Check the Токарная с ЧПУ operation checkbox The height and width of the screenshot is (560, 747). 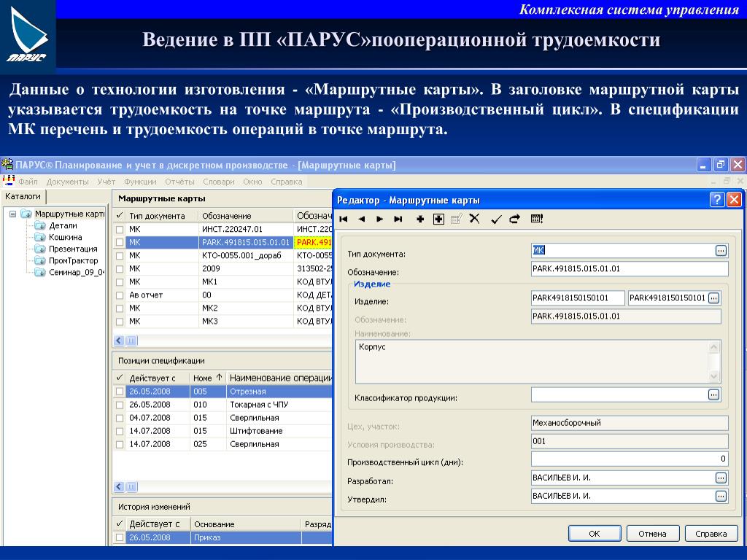[x=120, y=405]
